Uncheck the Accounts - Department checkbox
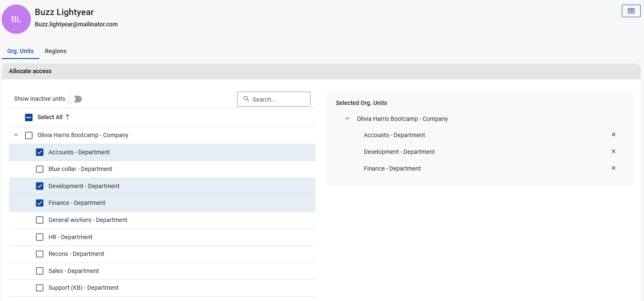The image size is (644, 301). pos(40,152)
